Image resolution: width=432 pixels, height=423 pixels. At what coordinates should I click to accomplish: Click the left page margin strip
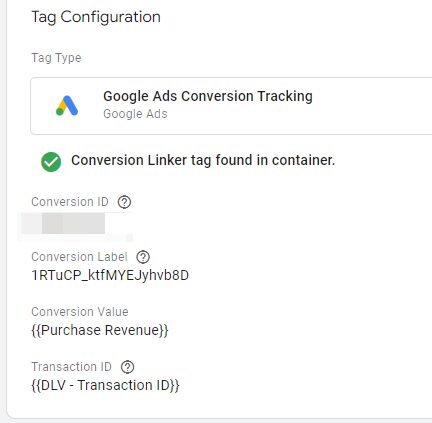[x=3, y=211]
